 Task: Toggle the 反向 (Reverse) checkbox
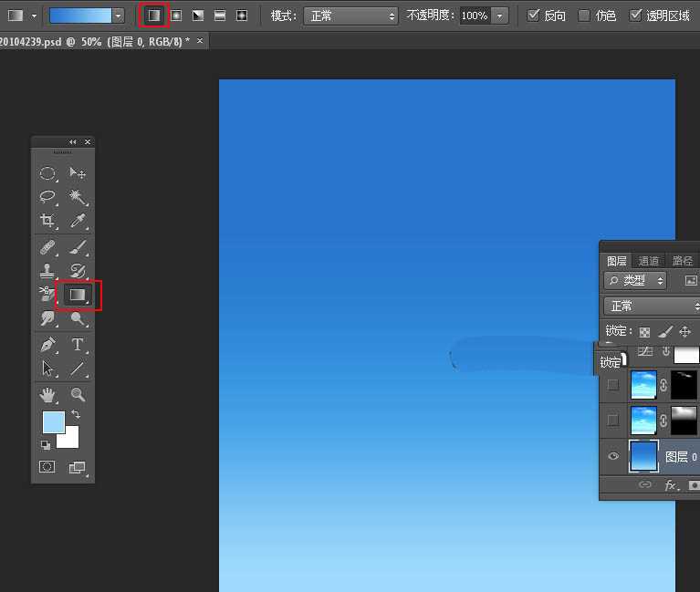(x=534, y=16)
